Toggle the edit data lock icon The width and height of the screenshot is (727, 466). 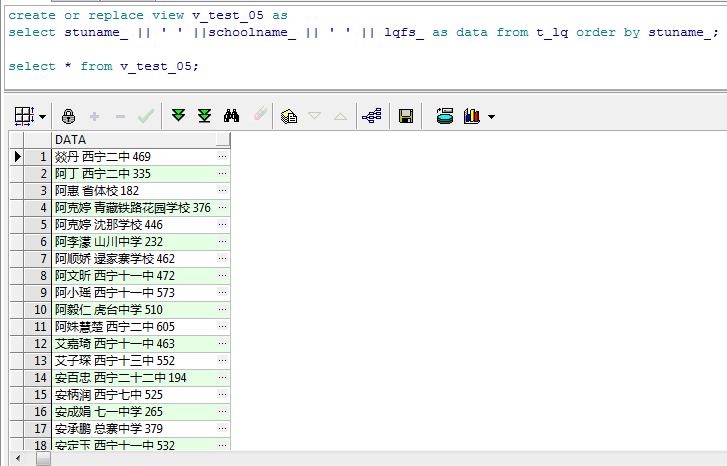click(68, 116)
